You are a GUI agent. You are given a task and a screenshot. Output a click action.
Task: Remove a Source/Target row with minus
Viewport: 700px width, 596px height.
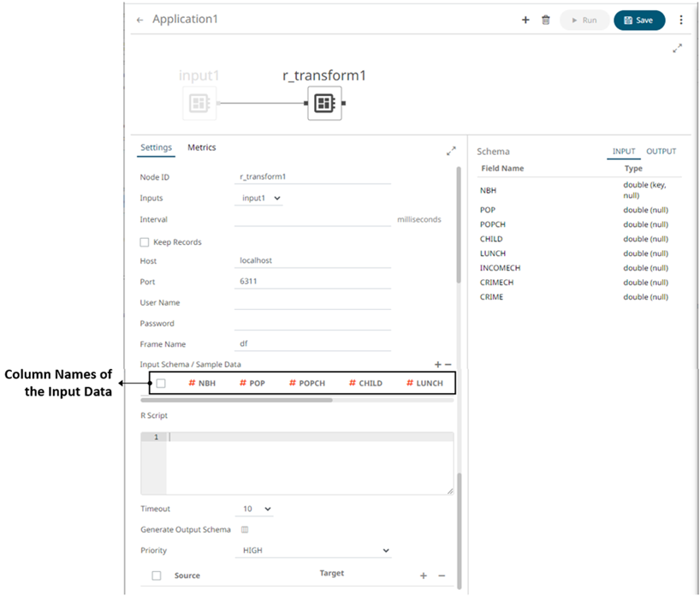coord(442,576)
